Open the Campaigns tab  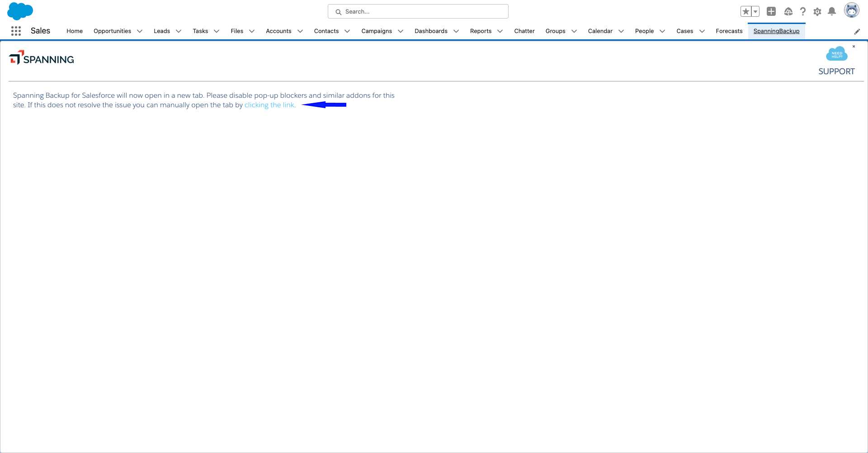(377, 31)
